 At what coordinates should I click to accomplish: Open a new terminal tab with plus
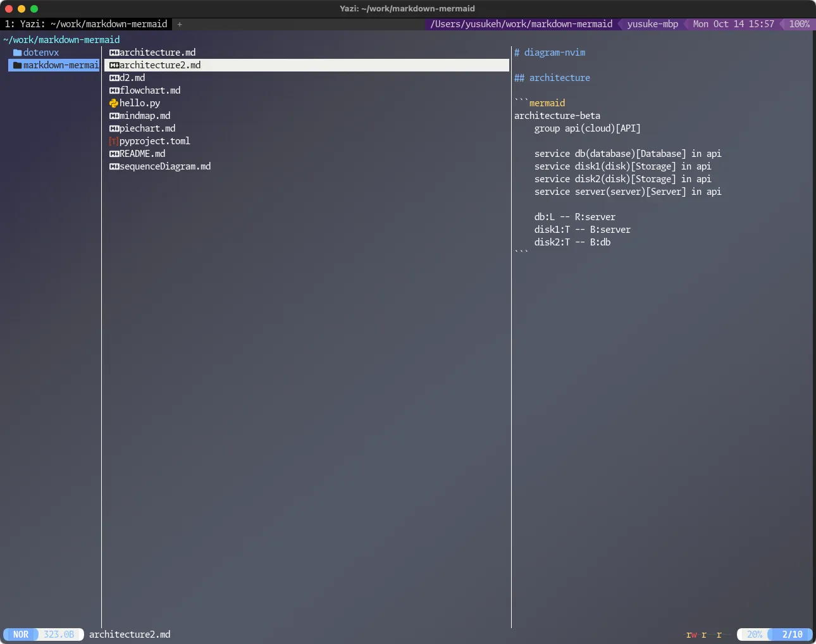(180, 24)
